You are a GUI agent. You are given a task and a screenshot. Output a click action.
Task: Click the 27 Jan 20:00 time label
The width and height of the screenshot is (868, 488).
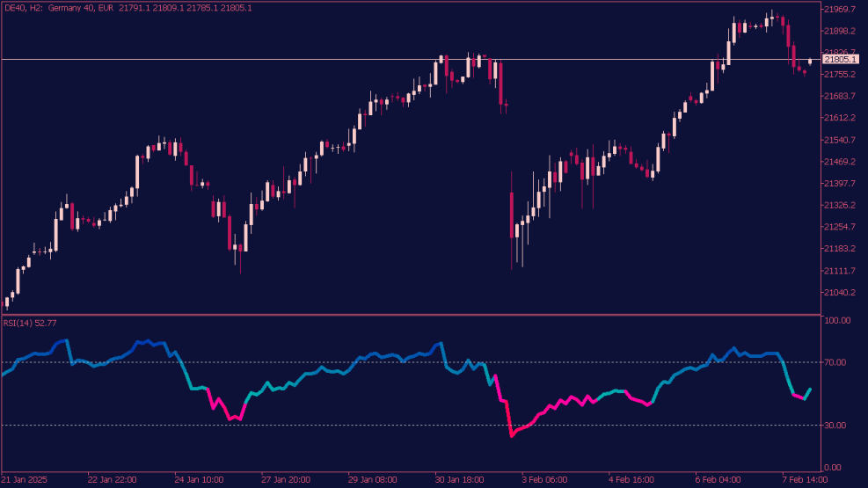pyautogui.click(x=286, y=480)
